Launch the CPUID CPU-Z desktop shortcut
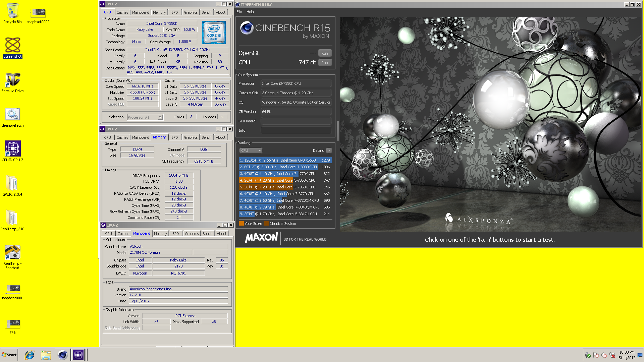 pos(12,152)
